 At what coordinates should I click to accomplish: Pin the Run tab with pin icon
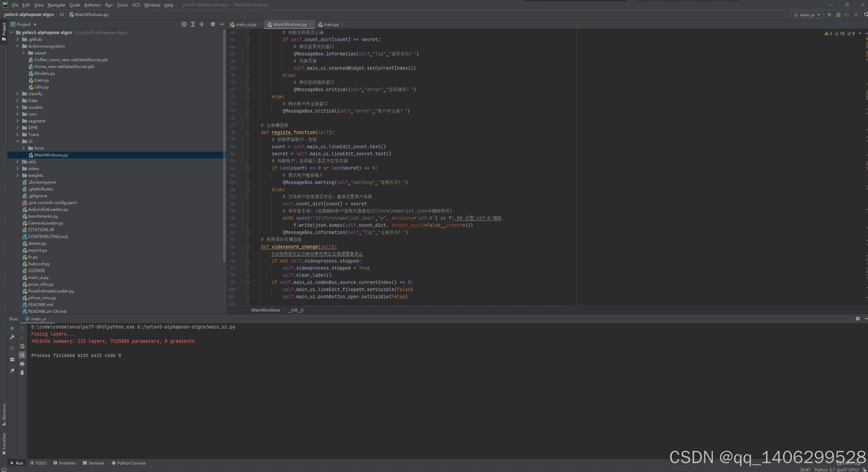coord(12,371)
